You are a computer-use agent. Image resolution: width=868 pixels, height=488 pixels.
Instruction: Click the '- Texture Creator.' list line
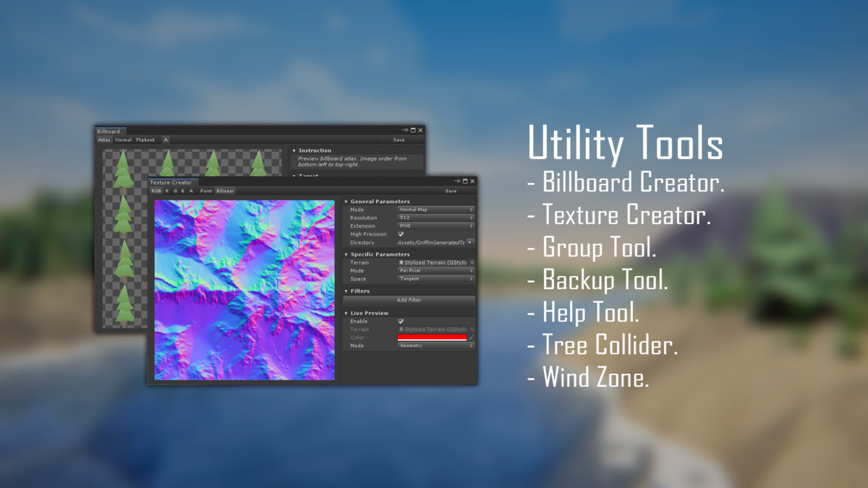pyautogui.click(x=619, y=215)
